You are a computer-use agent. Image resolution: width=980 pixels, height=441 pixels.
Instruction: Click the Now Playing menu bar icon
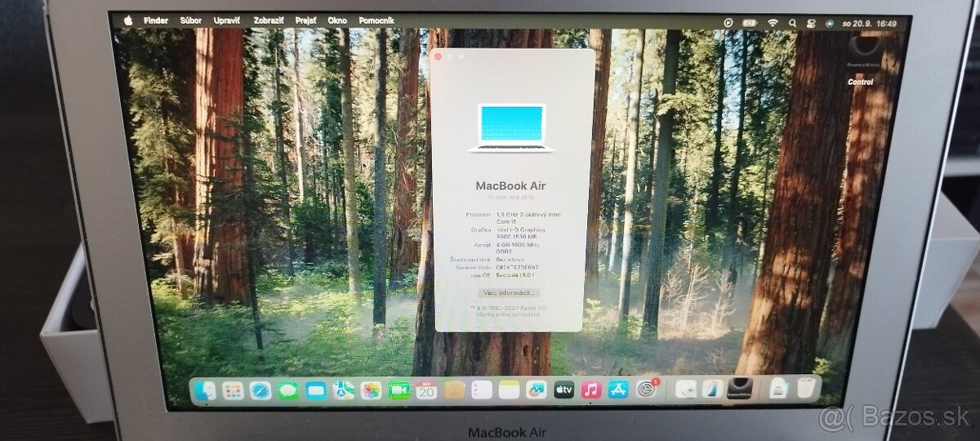coord(728,23)
